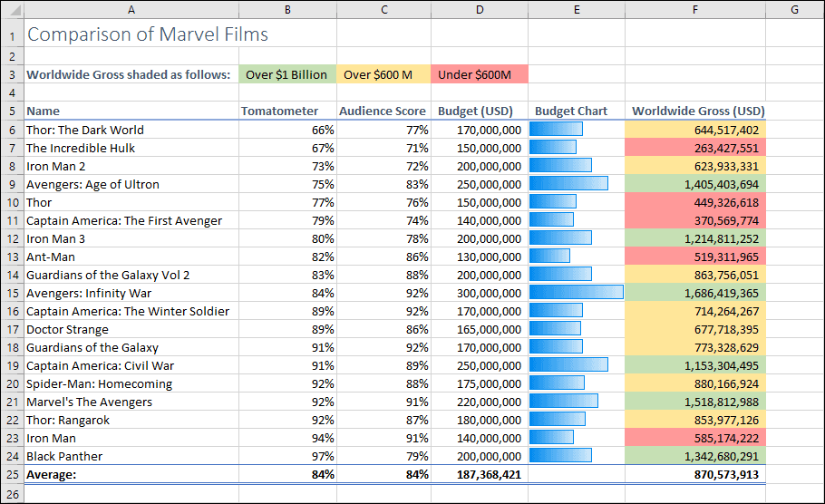Screen dimensions: 825x504
Task: Select Doctor Strange's audience score cell
Action: tap(384, 329)
